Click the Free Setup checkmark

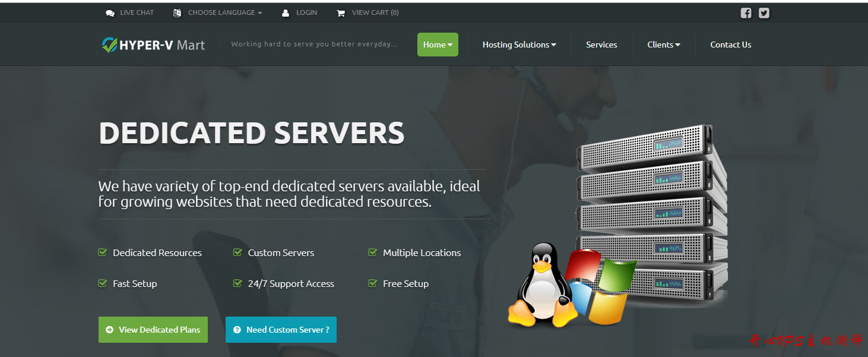372,283
